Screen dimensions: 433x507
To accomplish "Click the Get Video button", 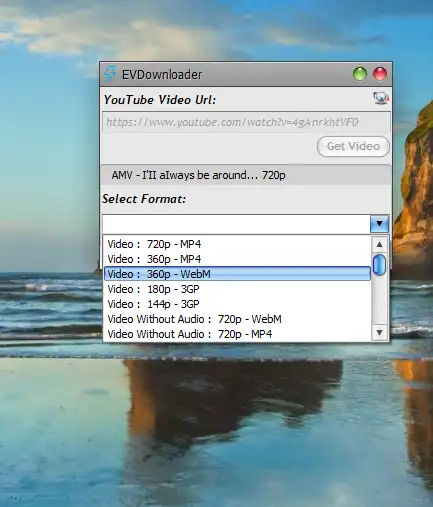I will 353,146.
